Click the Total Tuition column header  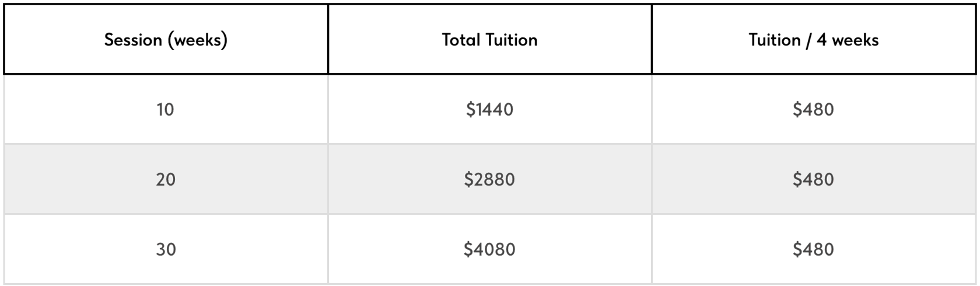point(489,40)
